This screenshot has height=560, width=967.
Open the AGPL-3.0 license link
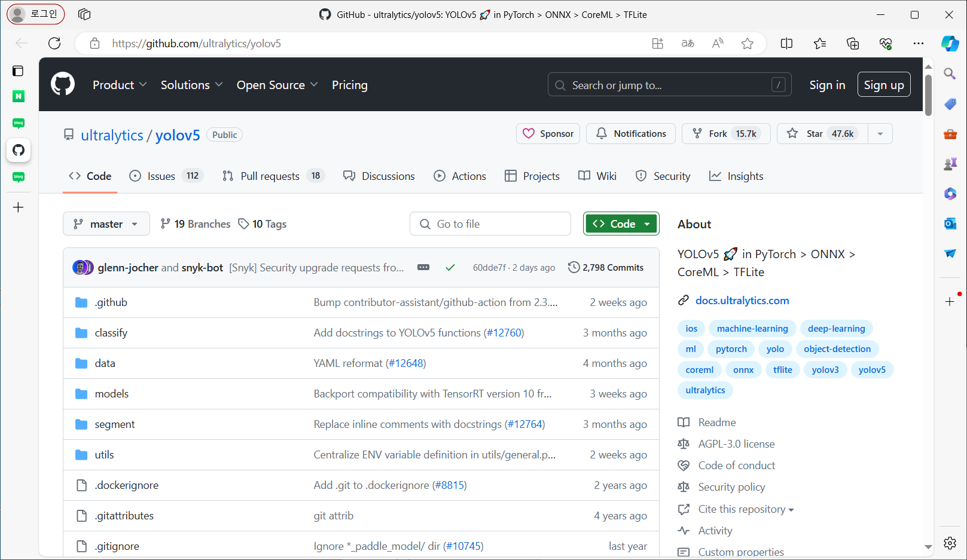[736, 444]
